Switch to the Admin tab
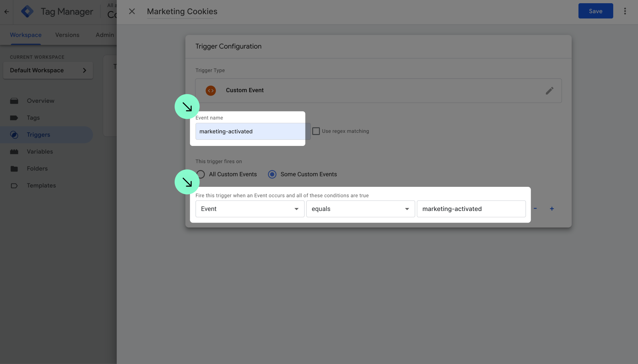Screen dimensions: 638x364 (105, 35)
